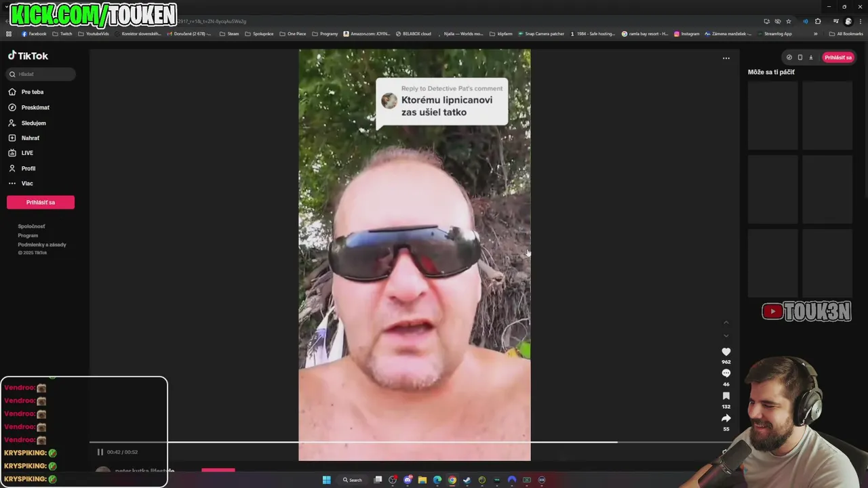Image resolution: width=868 pixels, height=488 pixels.
Task: Save the video with the bookmark icon
Action: pyautogui.click(x=726, y=396)
